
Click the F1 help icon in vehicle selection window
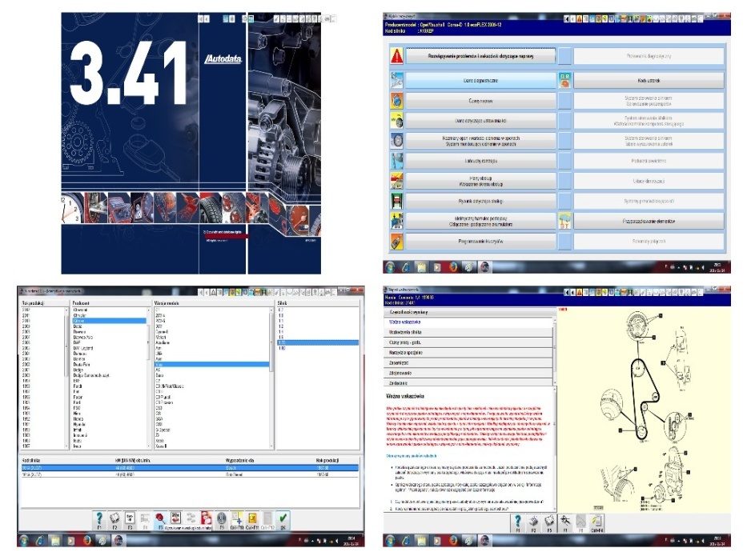coord(99,519)
